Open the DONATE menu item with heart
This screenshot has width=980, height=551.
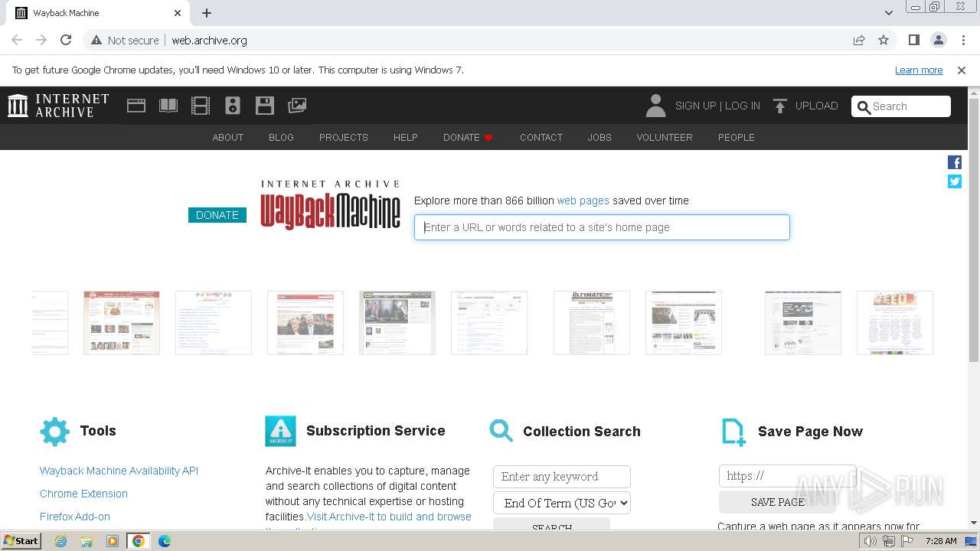coord(468,137)
